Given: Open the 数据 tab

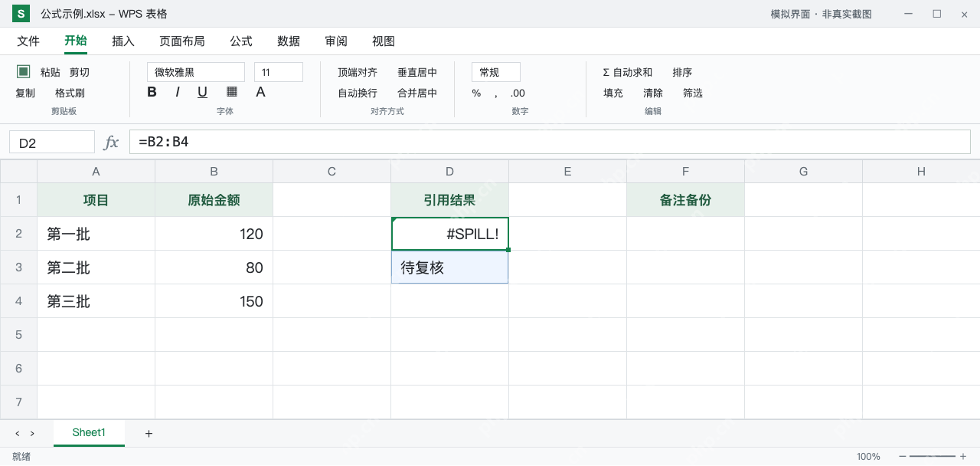Looking at the screenshot, I should click(x=289, y=41).
